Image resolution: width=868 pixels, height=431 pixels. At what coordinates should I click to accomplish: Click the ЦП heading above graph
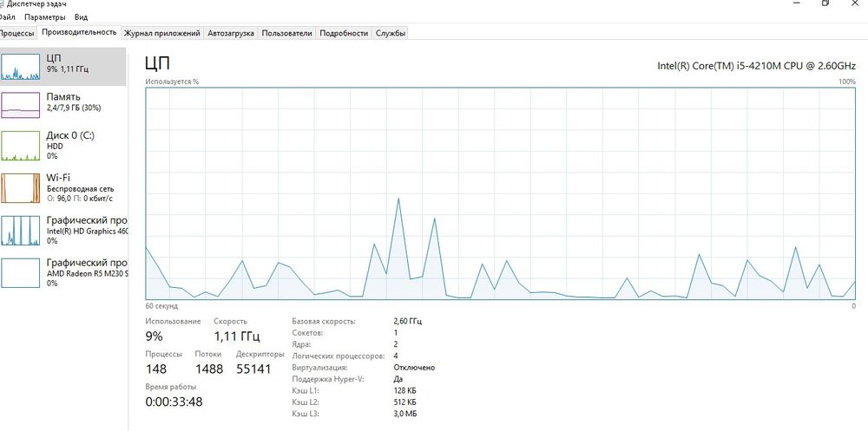point(157,62)
